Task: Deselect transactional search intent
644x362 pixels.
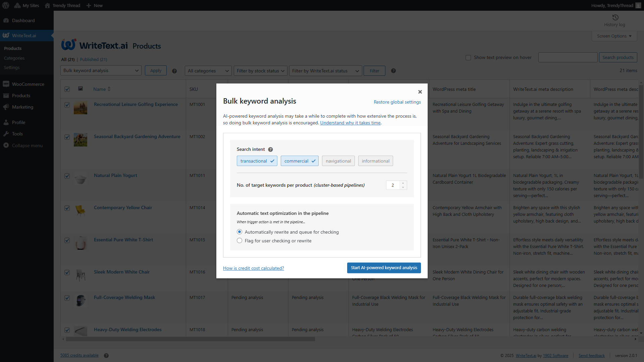Action: (x=257, y=161)
